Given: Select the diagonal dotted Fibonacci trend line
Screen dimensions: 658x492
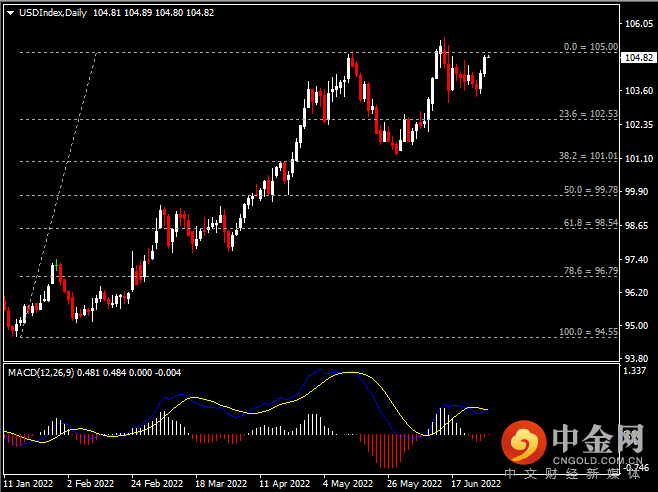Looking at the screenshot, I should click(x=58, y=195).
